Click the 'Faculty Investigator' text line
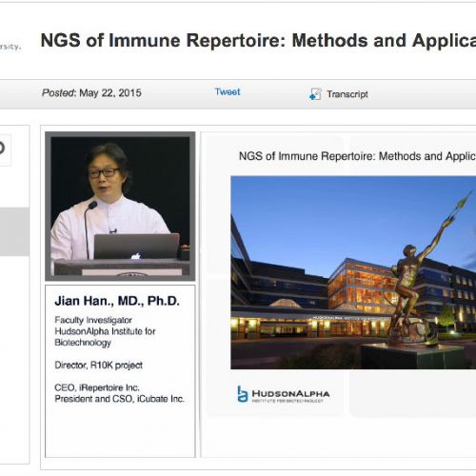The height and width of the screenshot is (476, 476). 93,320
